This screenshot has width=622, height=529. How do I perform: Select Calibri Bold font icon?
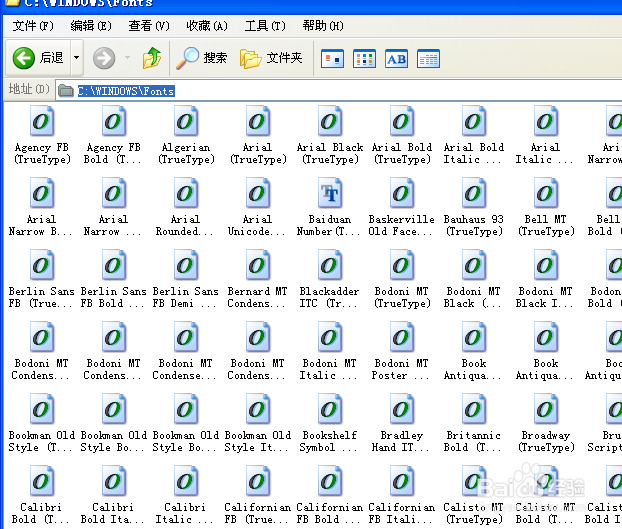click(42, 481)
